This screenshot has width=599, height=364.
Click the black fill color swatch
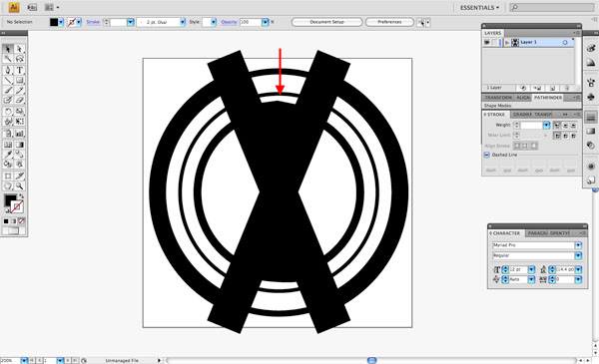[54, 22]
